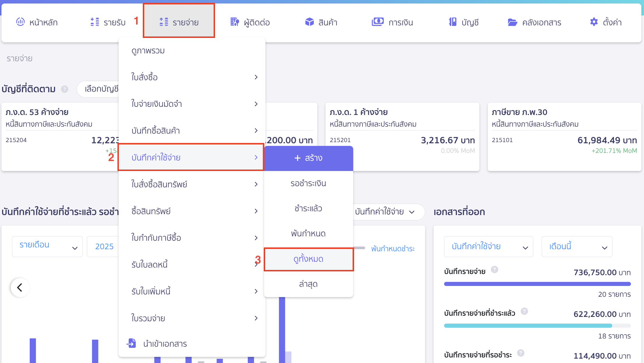Open the เอกสารที่ออก document type dropdown

(x=488, y=246)
